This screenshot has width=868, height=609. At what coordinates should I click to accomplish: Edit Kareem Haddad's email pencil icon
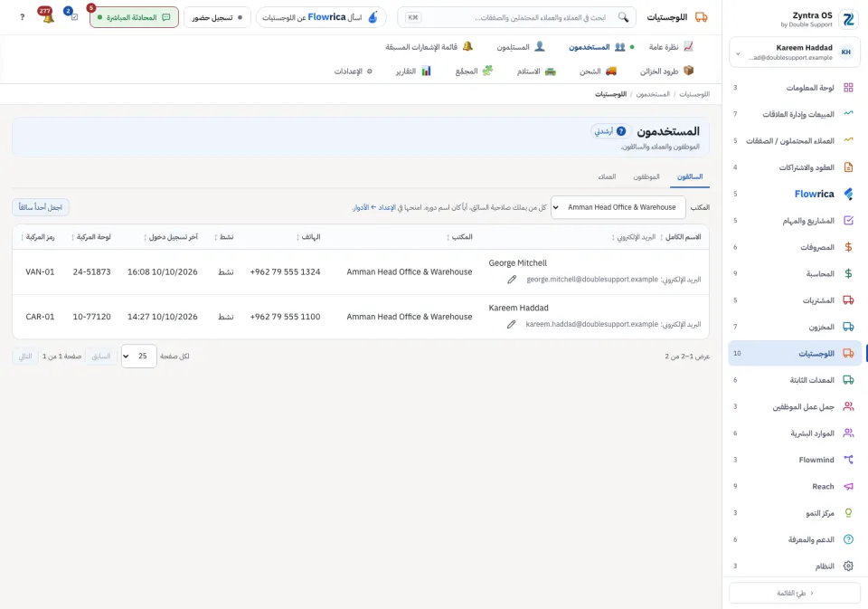point(511,324)
